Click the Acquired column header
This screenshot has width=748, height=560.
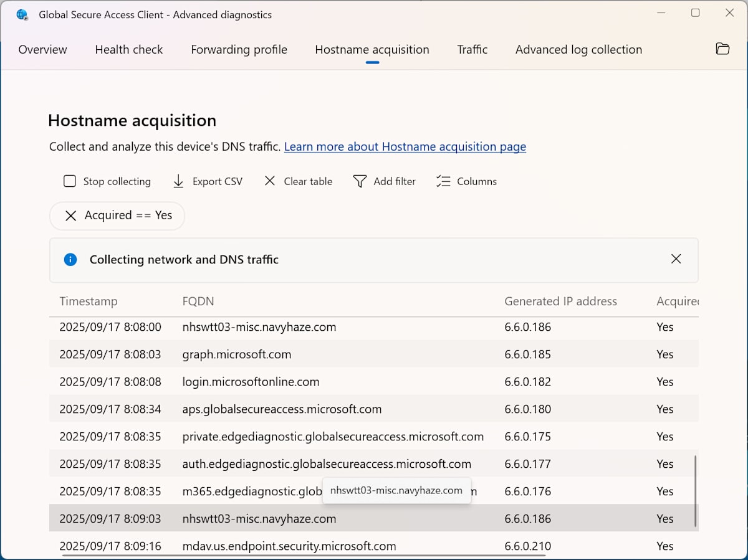point(677,301)
